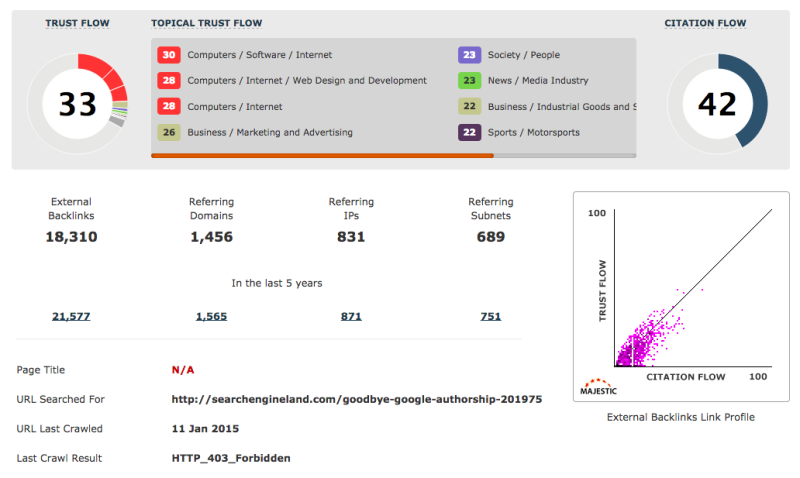
Task: Click the 1,456 Referring Domains value
Action: [x=211, y=237]
